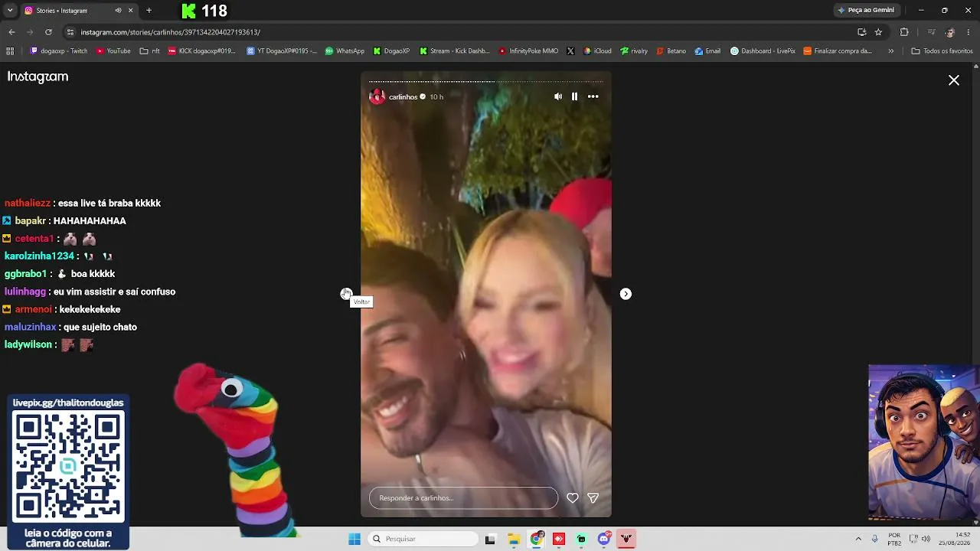980x551 pixels.
Task: Open the Email bookmark
Action: 707,51
